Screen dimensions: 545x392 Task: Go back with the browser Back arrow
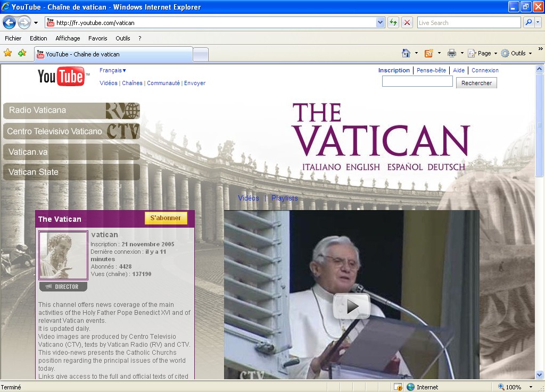(10, 23)
